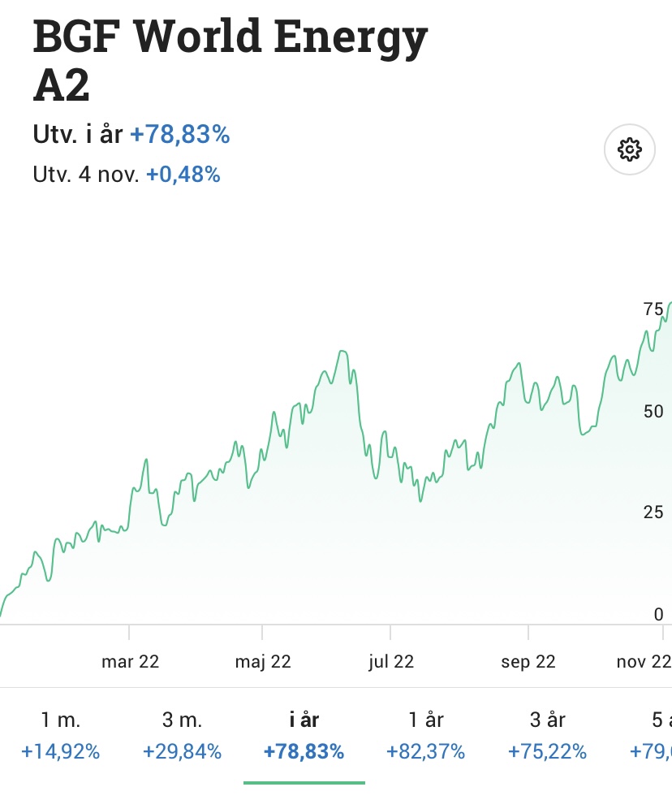The width and height of the screenshot is (672, 800).
Task: Switch to the 3 m. period tab
Action: pyautogui.click(x=182, y=735)
